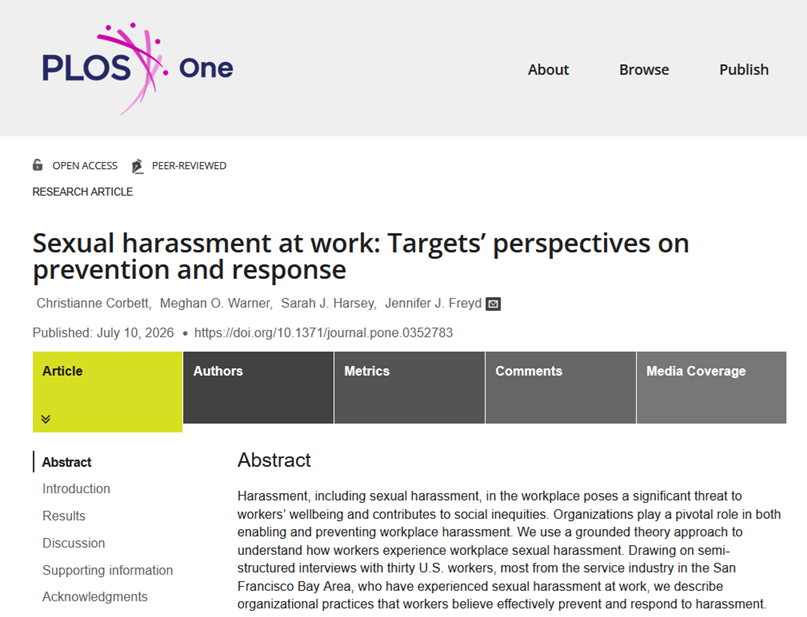
Task: Click the OPEN ACCESS label
Action: tap(85, 166)
